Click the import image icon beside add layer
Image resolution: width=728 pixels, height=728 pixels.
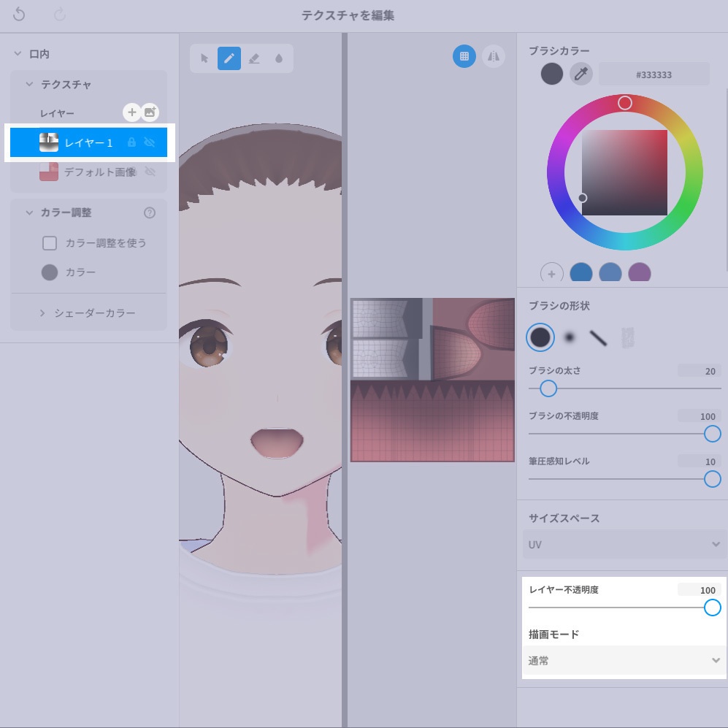click(150, 112)
